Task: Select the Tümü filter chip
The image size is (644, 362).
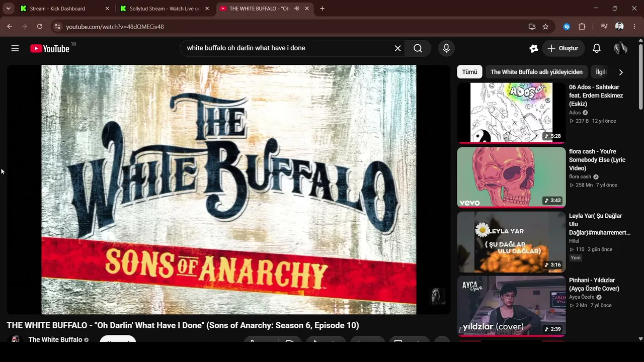Action: [x=469, y=72]
